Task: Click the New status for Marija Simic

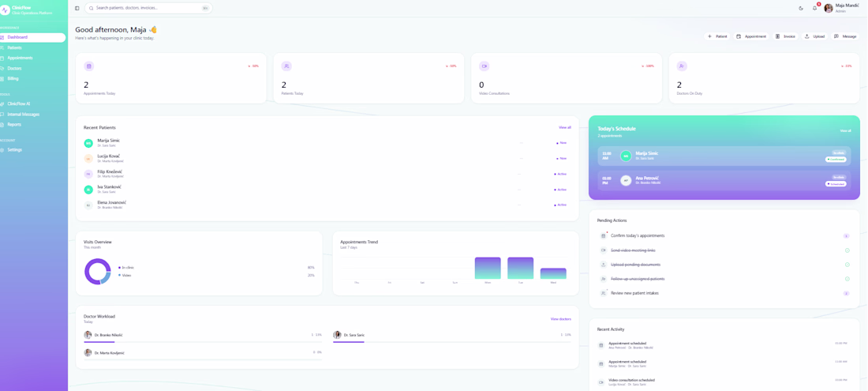Action: (x=562, y=143)
